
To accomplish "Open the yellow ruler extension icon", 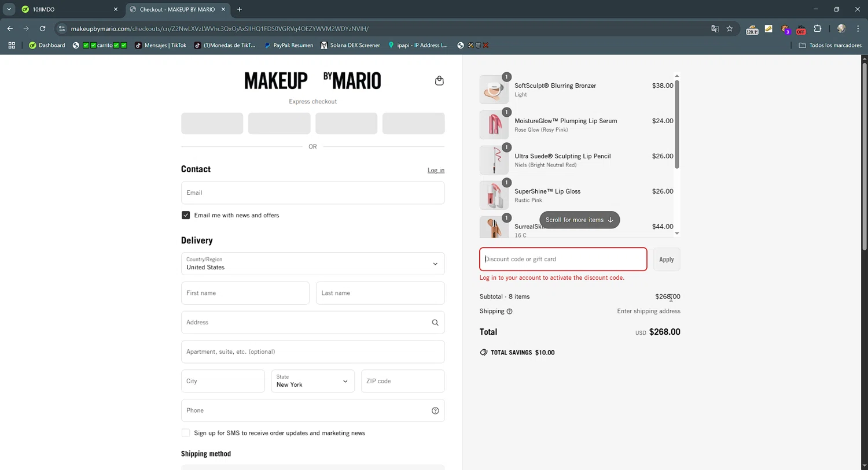I will tap(768, 28).
